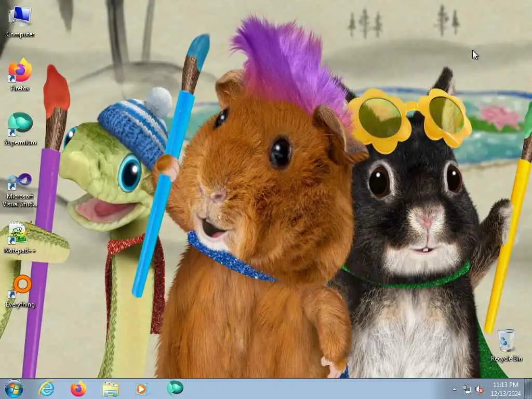This screenshot has height=399, width=532.
Task: Launch Internet Explorer from the taskbar
Action: (46, 389)
